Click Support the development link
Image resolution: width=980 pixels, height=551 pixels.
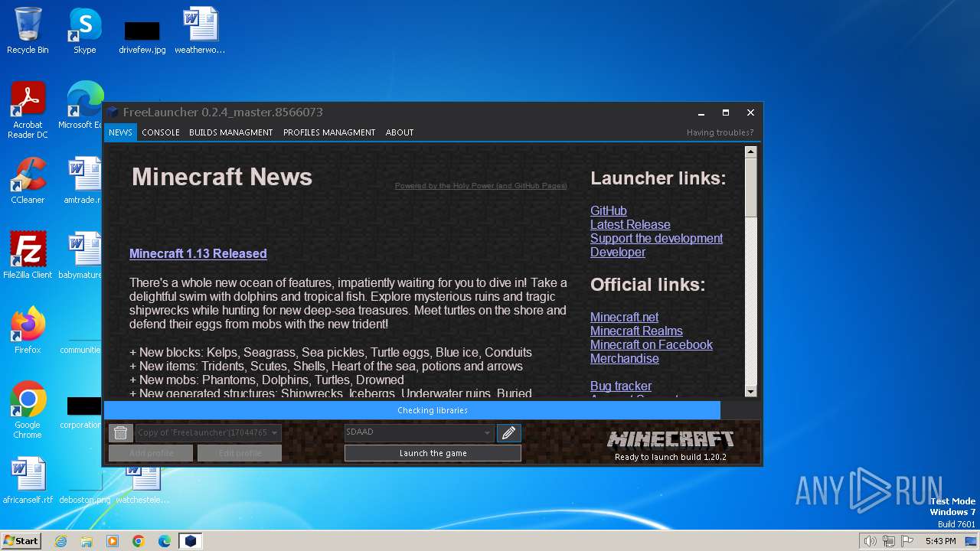point(656,238)
